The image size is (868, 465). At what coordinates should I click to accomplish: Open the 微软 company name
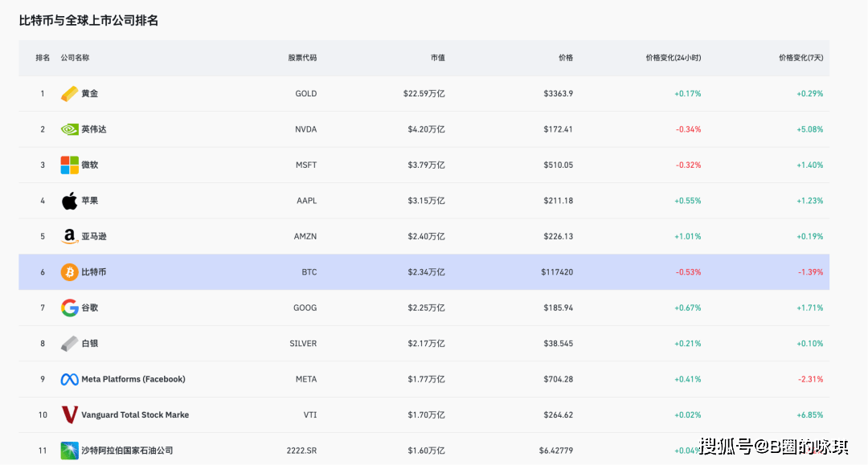pos(90,165)
